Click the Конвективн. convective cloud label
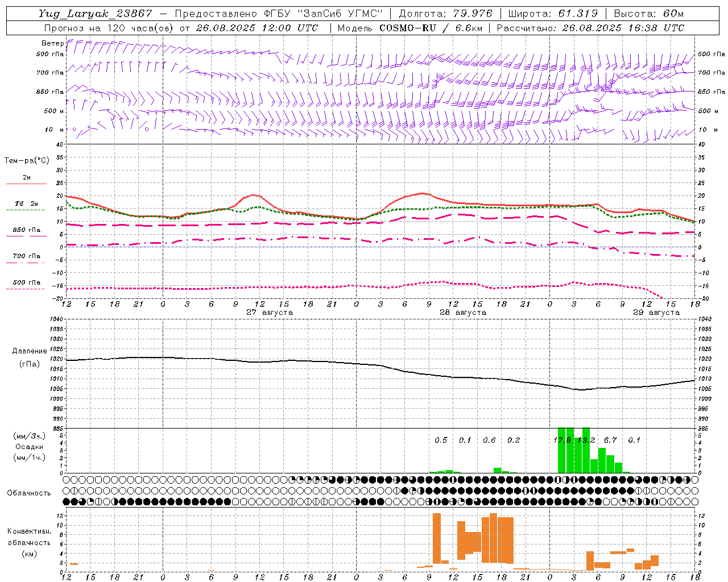728x582 pixels. 29,531
